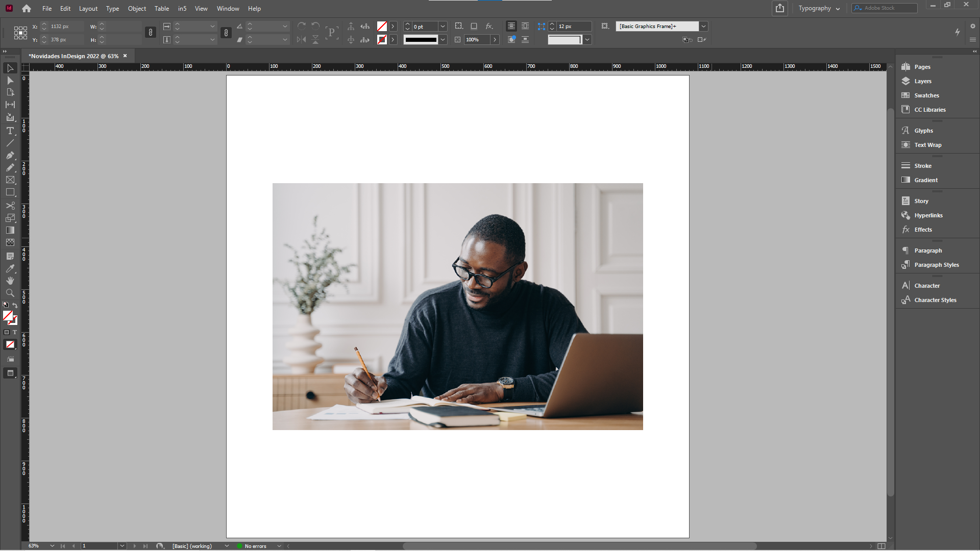Viewport: 980px width, 551px height.
Task: Toggle constrain proportions for width and height
Action: [x=151, y=33]
